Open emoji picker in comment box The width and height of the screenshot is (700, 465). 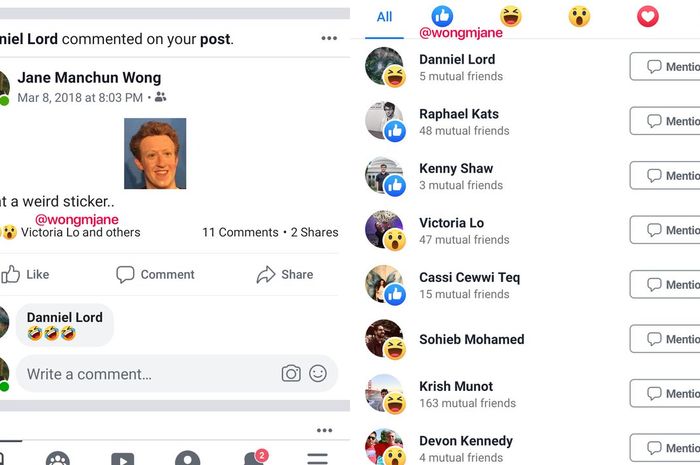(318, 374)
